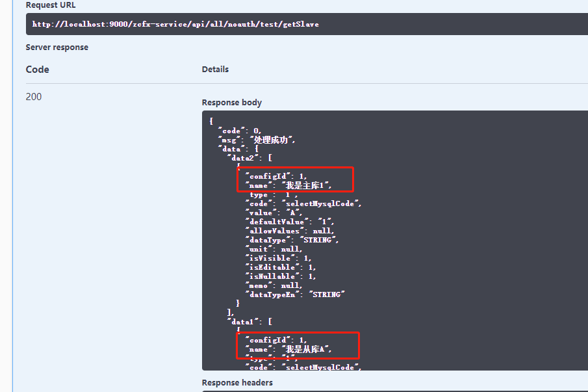Click the 'Details' column header
The height and width of the screenshot is (392, 588).
click(x=215, y=70)
